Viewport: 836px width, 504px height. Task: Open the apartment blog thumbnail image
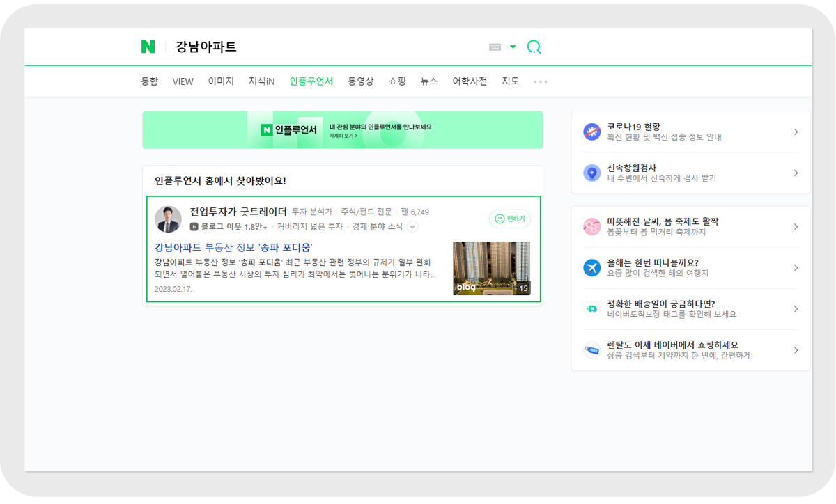tap(491, 268)
